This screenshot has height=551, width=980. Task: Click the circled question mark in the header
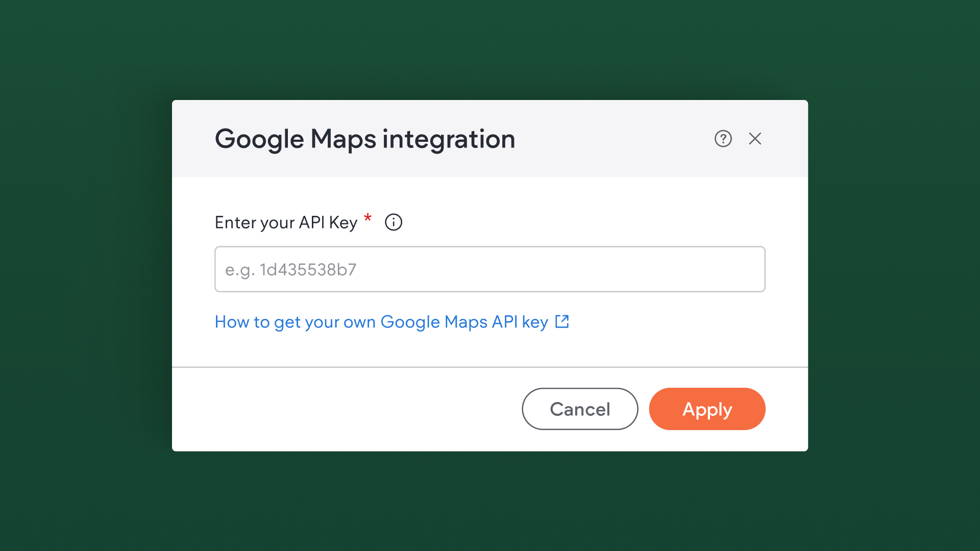pyautogui.click(x=723, y=138)
